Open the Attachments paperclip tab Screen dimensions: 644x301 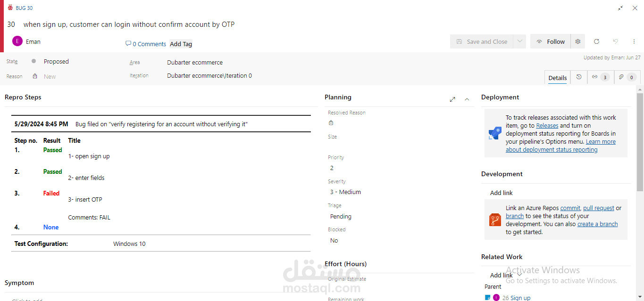(x=627, y=77)
